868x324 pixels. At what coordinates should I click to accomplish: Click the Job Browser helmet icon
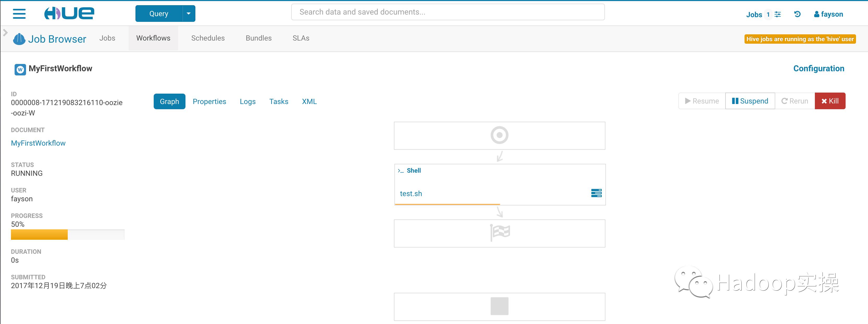pyautogui.click(x=19, y=39)
